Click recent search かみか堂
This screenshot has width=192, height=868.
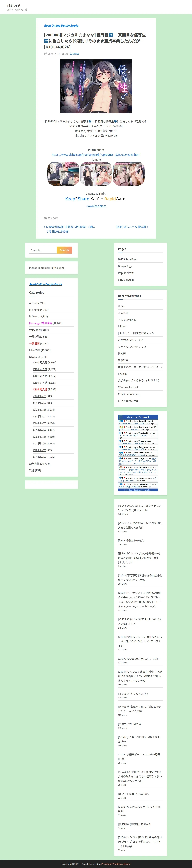pyautogui.click(x=123, y=313)
